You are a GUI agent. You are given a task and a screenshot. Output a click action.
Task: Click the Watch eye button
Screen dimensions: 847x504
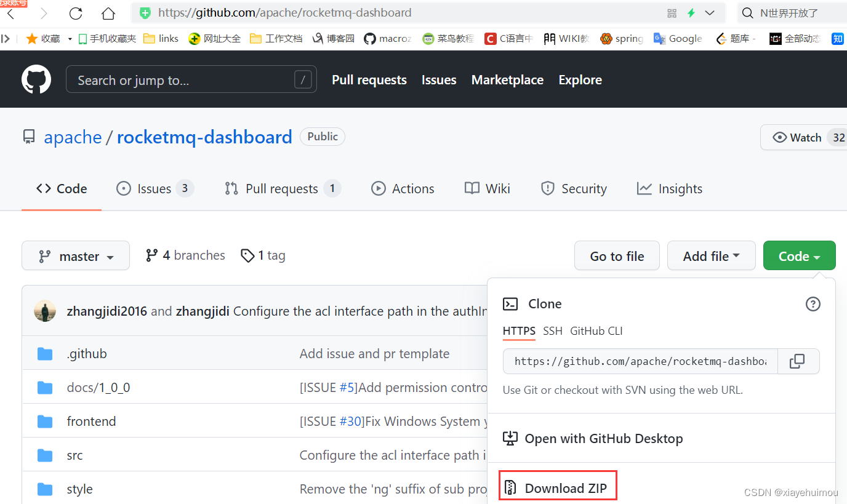pos(804,137)
